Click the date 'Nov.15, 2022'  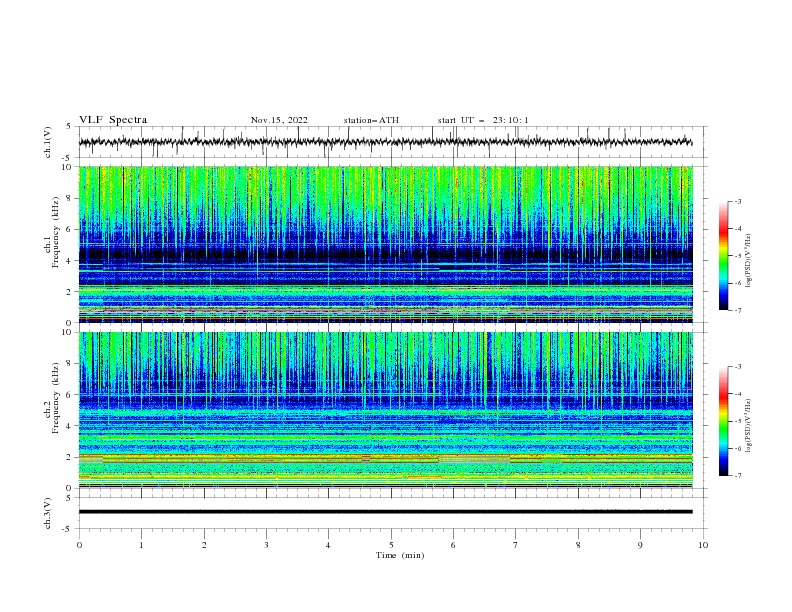pyautogui.click(x=279, y=120)
